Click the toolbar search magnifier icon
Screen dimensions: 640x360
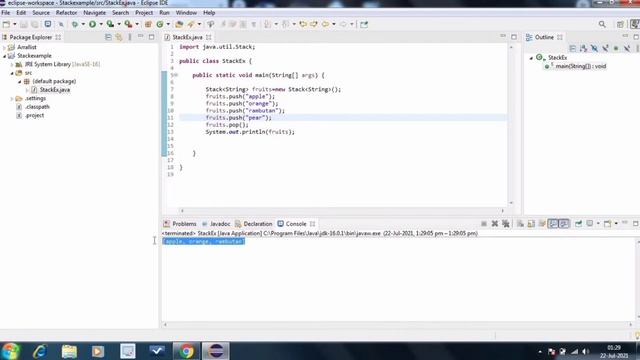tap(602, 24)
